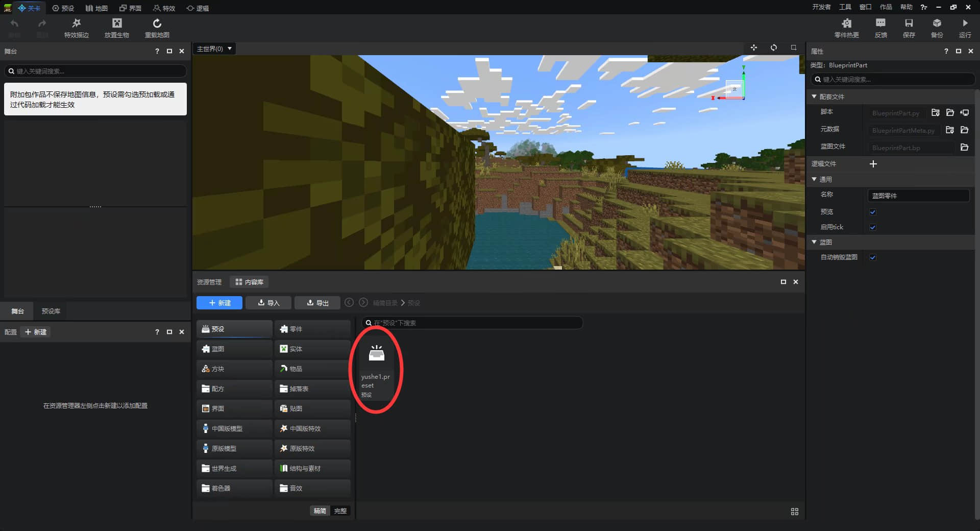Open help for the 舞台 panel
980x531 pixels.
[157, 51]
